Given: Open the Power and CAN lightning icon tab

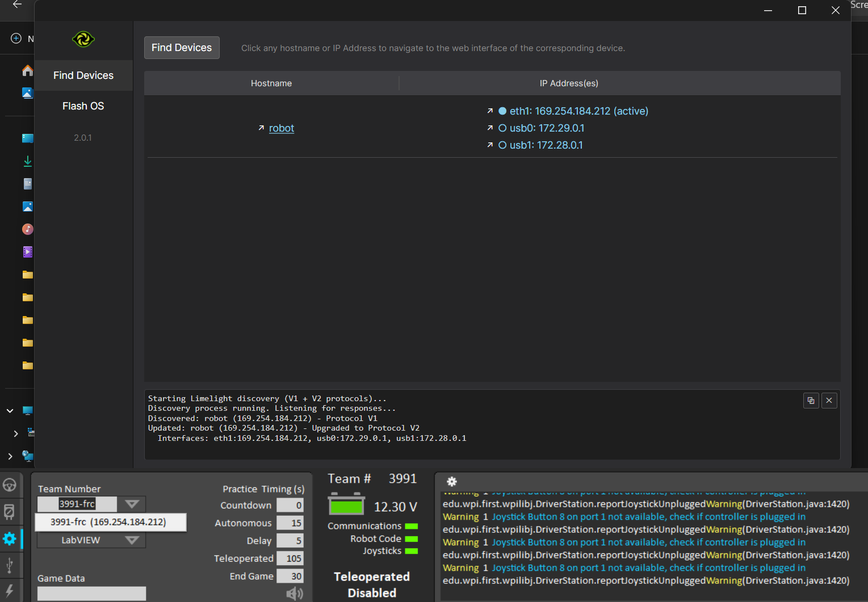Looking at the screenshot, I should 10,591.
